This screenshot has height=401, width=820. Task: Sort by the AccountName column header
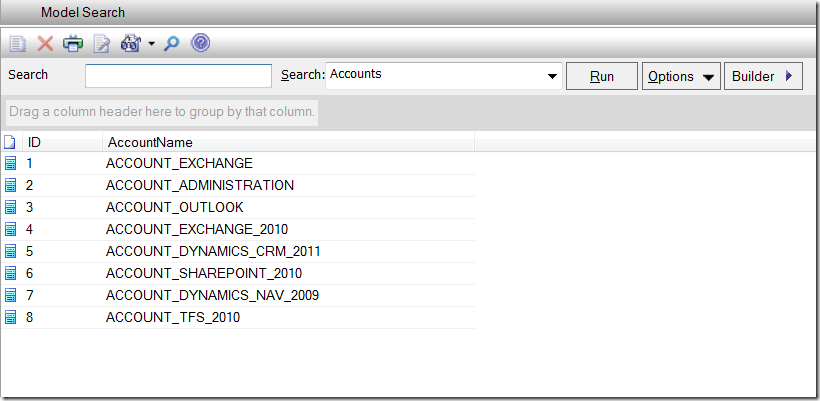tap(289, 142)
